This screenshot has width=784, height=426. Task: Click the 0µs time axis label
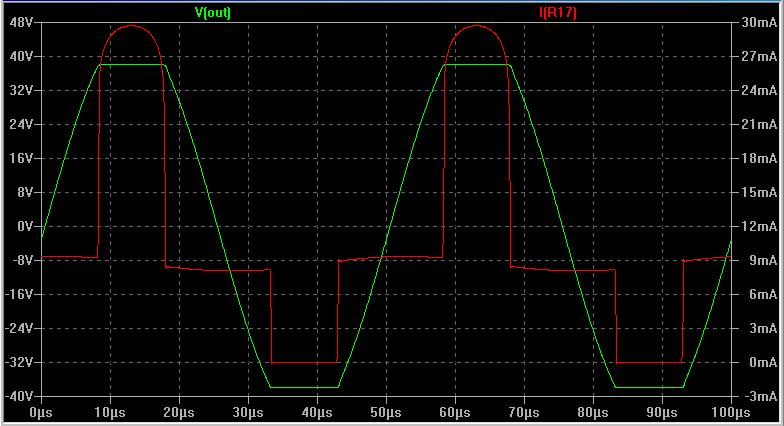(41, 412)
